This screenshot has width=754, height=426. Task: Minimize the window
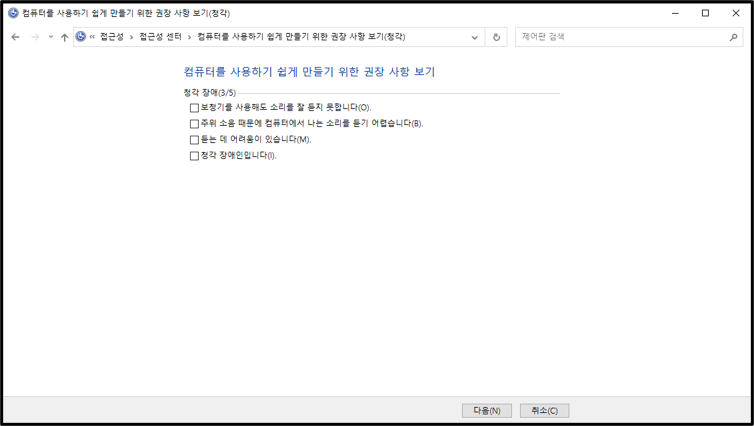tap(675, 13)
